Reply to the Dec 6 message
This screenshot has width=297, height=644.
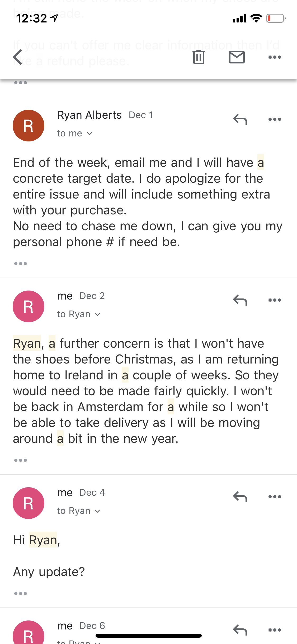point(240,630)
